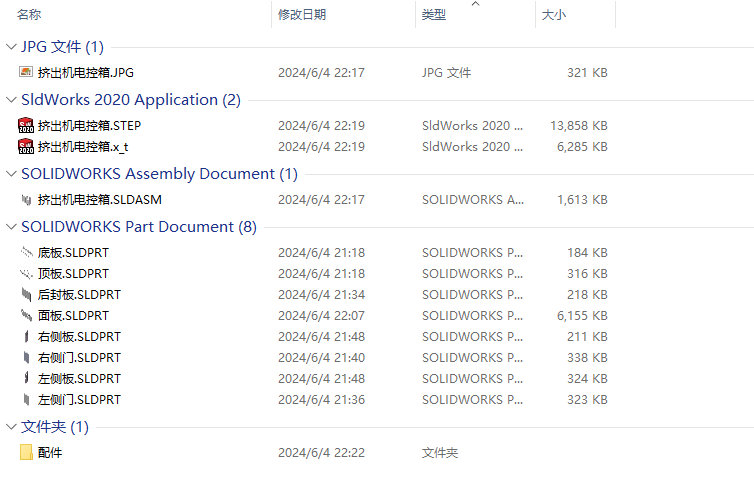Click the 右侧门.SLDPRT part icon
754x477 pixels.
pyautogui.click(x=26, y=357)
